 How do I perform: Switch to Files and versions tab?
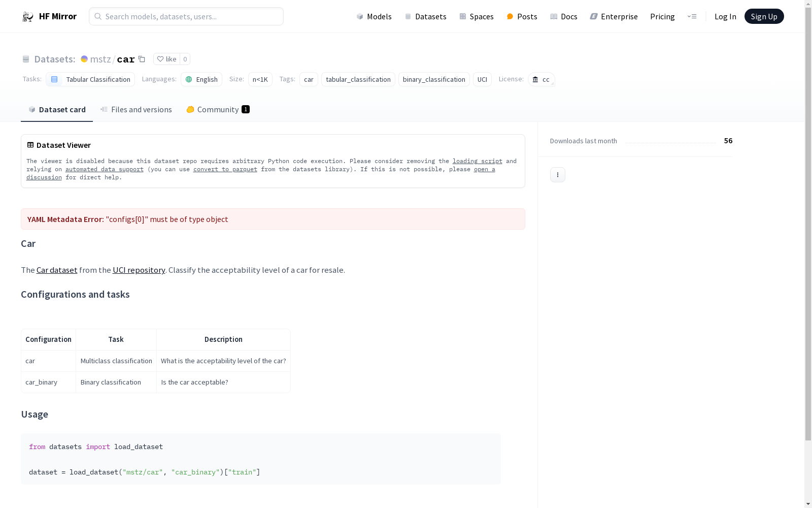click(136, 109)
